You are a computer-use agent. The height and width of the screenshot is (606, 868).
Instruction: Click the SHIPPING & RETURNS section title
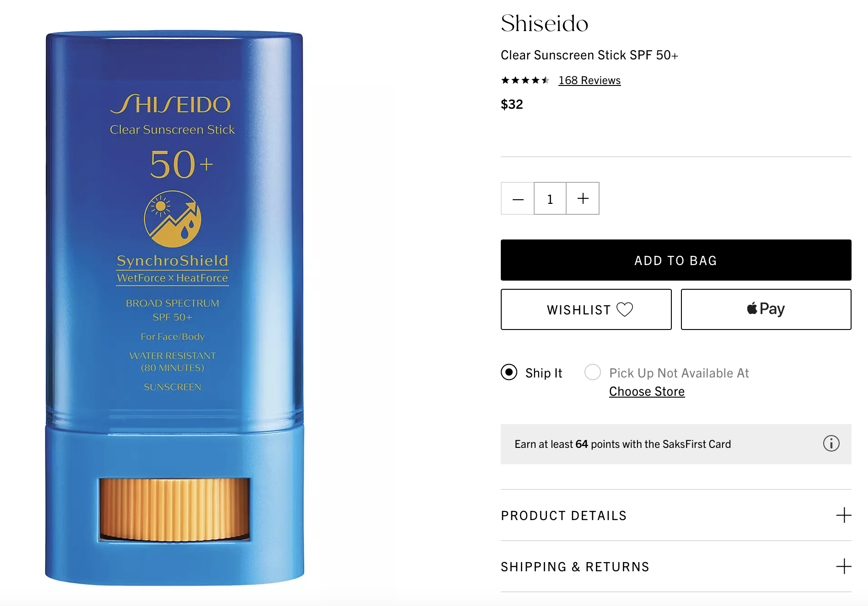[575, 567]
